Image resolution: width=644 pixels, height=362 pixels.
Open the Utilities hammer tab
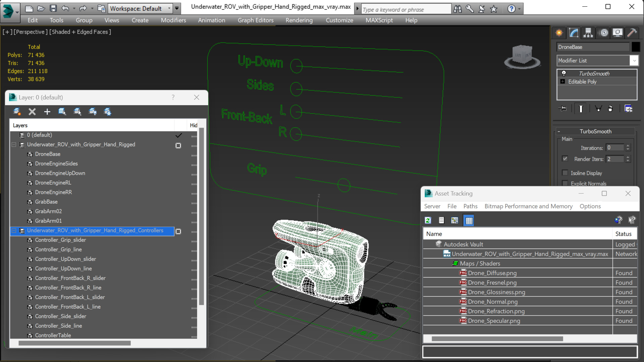[632, 33]
